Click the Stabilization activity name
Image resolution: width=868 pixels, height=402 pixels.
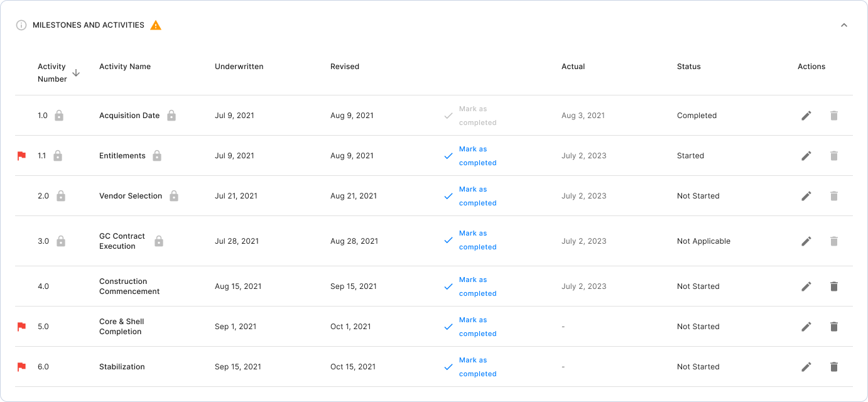click(x=122, y=367)
